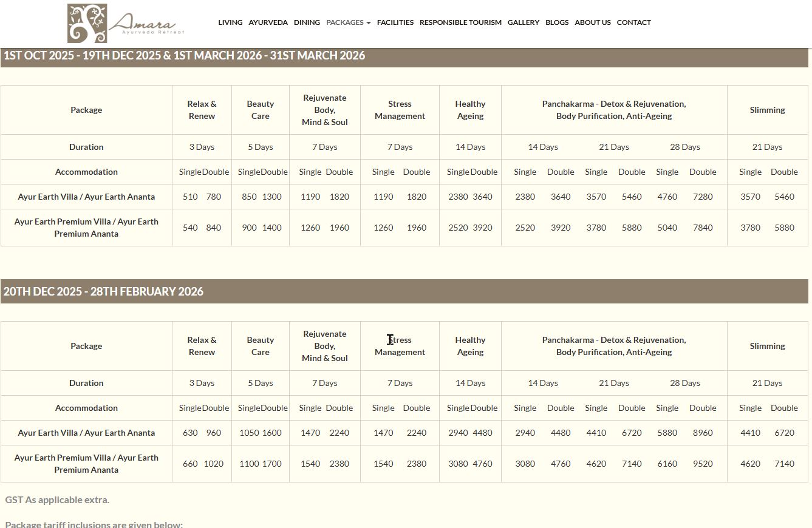Viewport: 812px width, 528px height.
Task: Expand the Packages dropdown menu
Action: tap(344, 22)
